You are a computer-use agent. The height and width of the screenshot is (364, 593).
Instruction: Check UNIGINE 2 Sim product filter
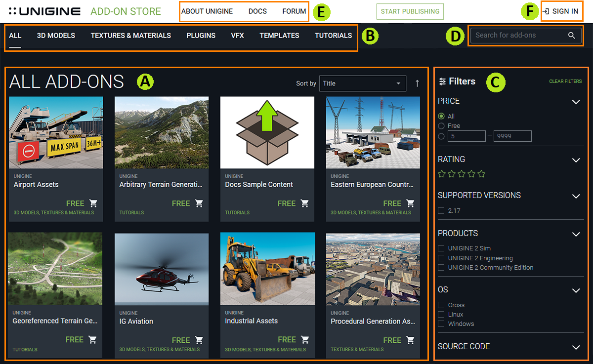(x=441, y=248)
